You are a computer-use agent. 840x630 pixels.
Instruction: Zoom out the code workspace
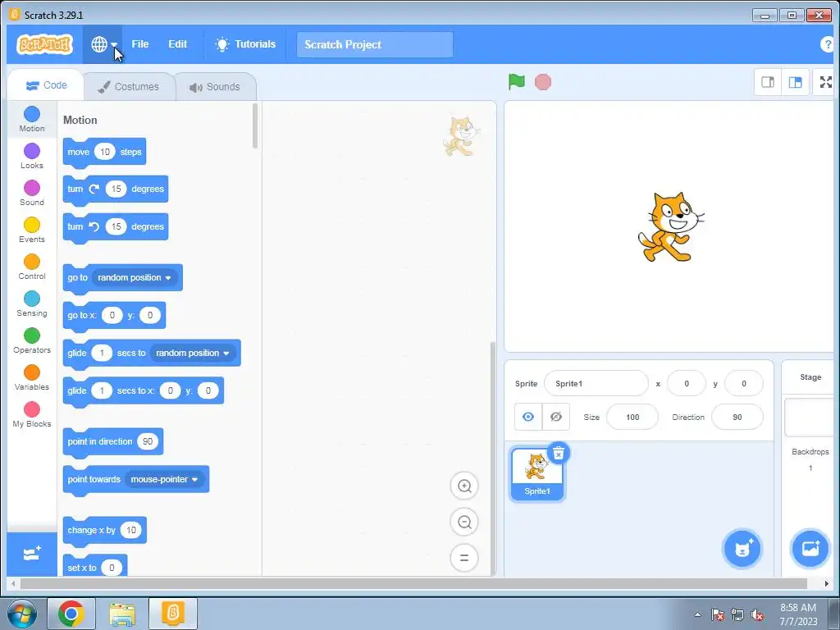(x=464, y=522)
